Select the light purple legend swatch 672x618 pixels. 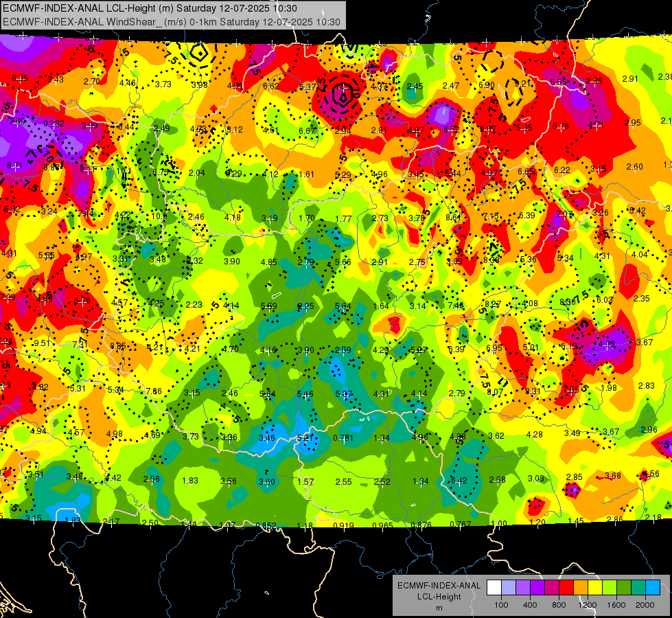523,587
